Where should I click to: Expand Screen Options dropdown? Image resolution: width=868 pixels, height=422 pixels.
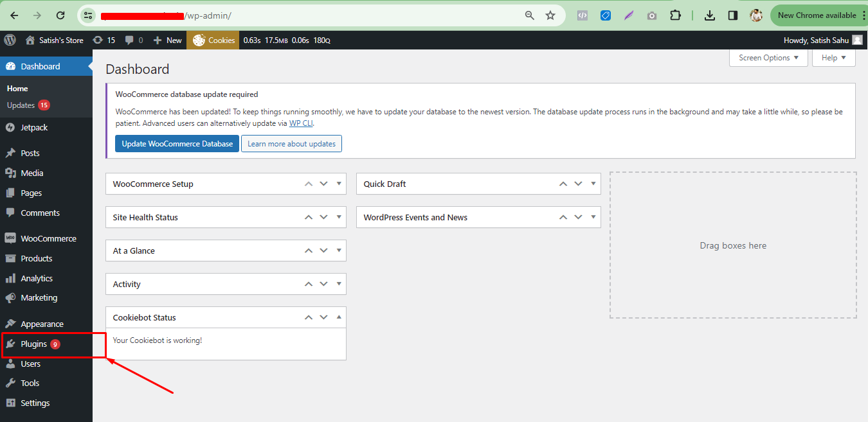pos(768,58)
